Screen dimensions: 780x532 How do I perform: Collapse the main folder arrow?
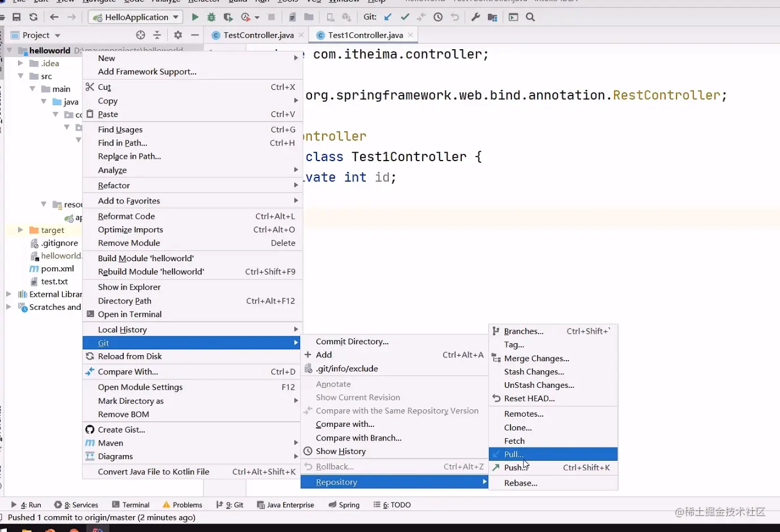tap(32, 89)
